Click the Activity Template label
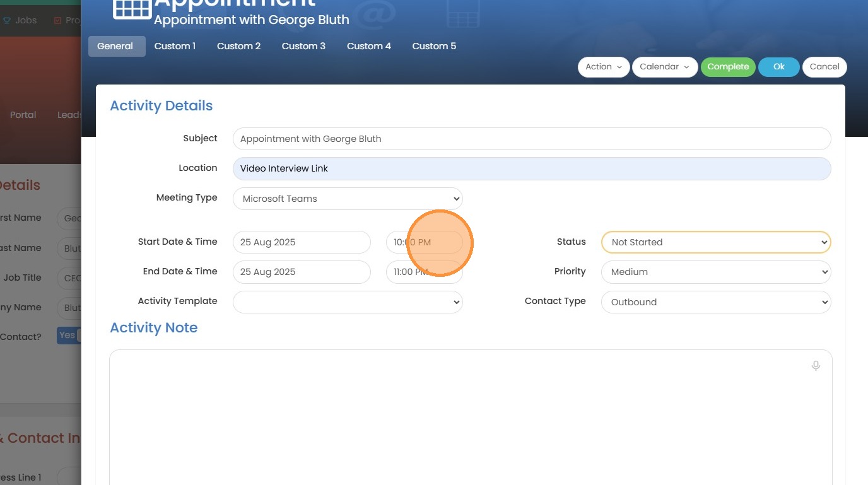Image resolution: width=868 pixels, height=485 pixels. (x=177, y=301)
